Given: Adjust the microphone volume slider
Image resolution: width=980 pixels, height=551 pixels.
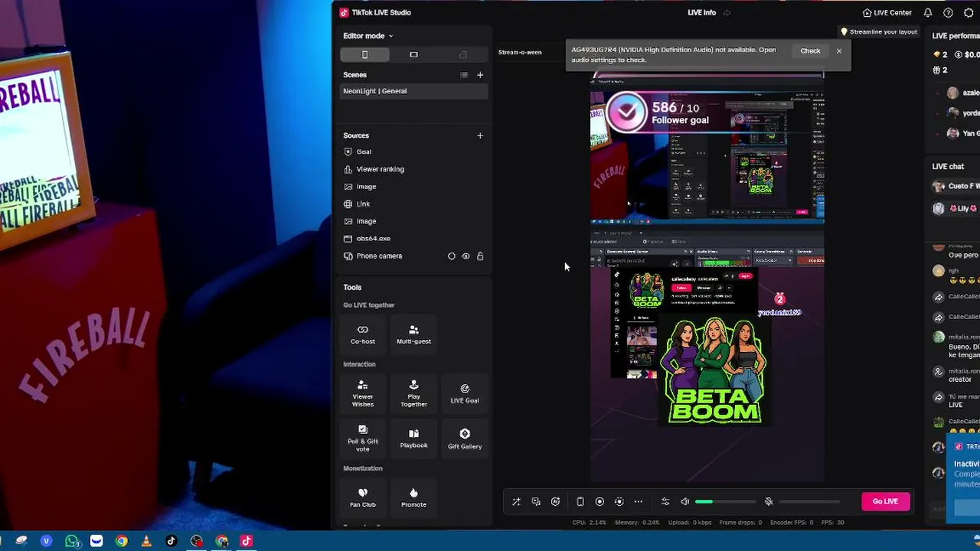Looking at the screenshot, I should (x=809, y=502).
